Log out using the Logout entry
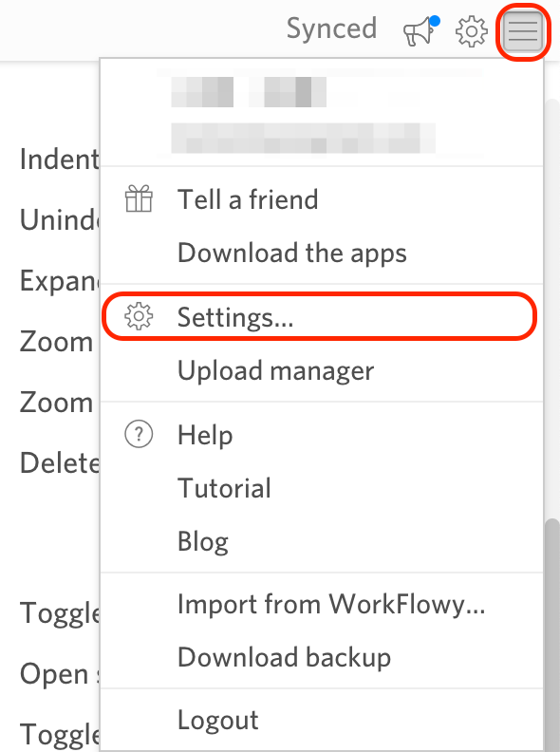Viewport: 560px width, 752px height. coord(217,720)
